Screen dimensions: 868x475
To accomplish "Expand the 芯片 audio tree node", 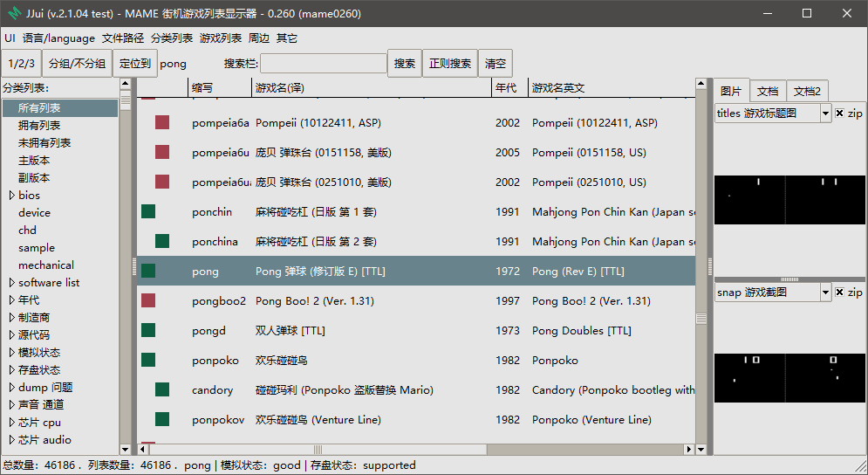I will [11, 439].
